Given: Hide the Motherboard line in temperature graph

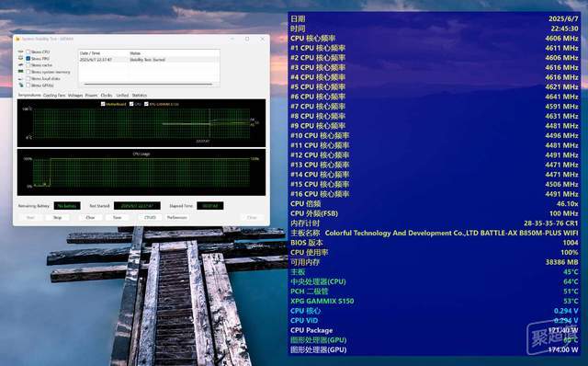Looking at the screenshot, I should point(103,104).
